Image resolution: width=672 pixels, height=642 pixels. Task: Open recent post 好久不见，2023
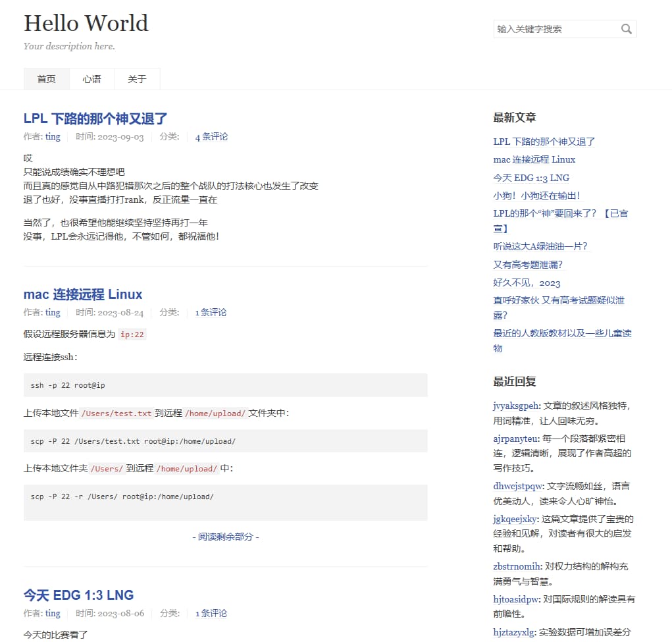pos(525,282)
